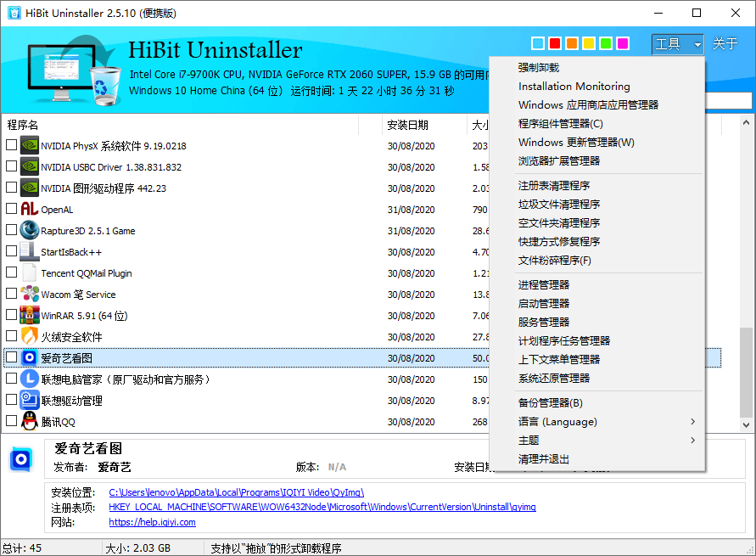Pick the red theme color swatch
The image size is (756, 556).
pos(555,43)
